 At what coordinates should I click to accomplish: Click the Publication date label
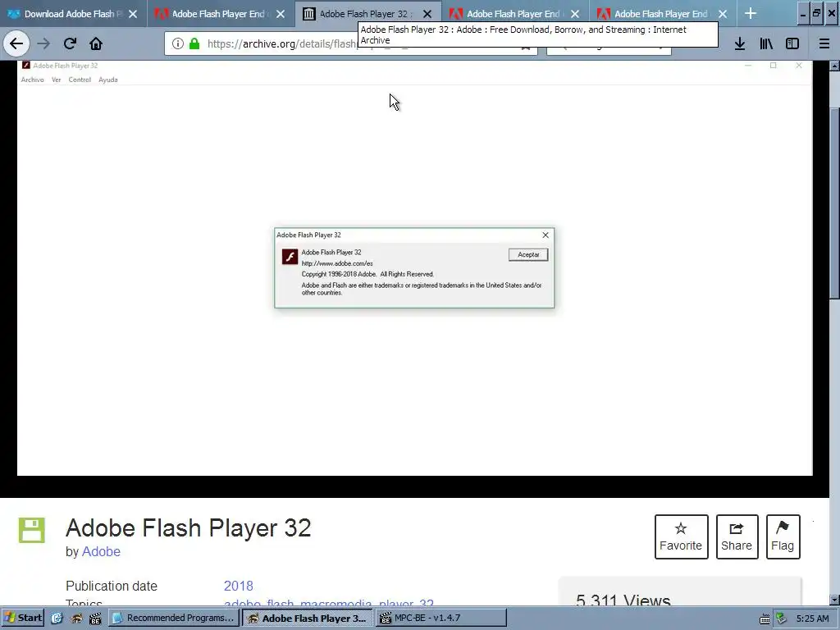coord(112,586)
